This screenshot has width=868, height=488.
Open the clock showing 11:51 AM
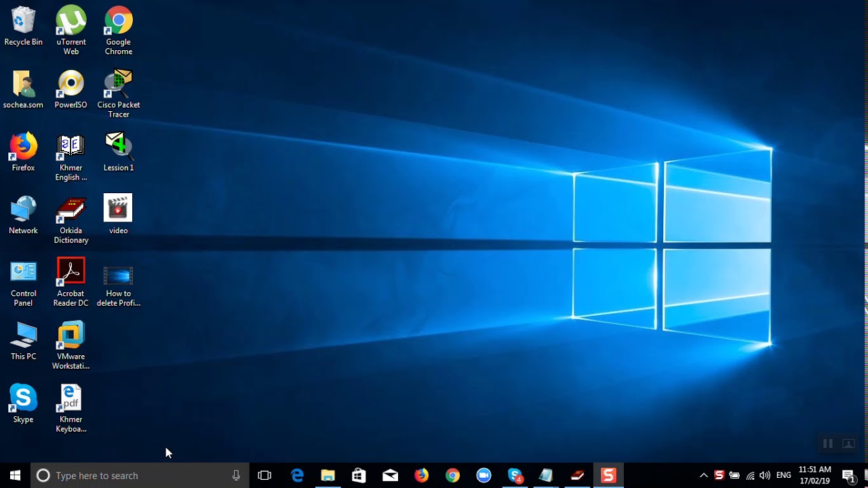coord(814,475)
